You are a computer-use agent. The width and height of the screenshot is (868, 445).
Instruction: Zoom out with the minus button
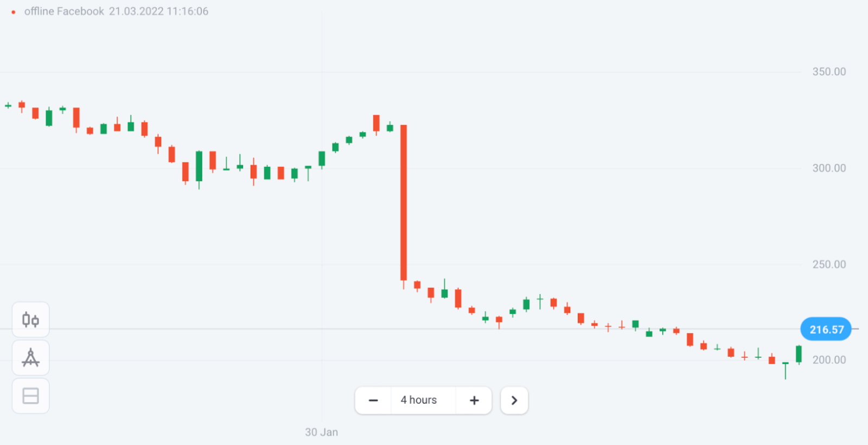click(x=373, y=401)
